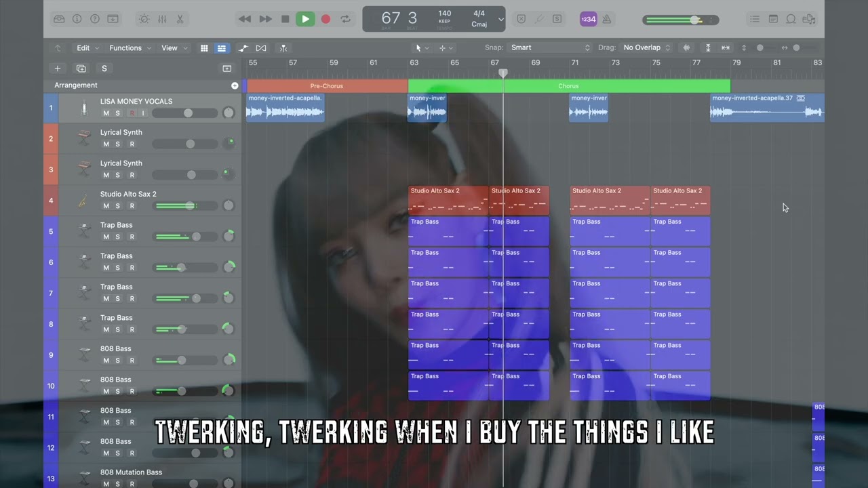This screenshot has height=488, width=868.
Task: Open LCD display mode dropdown arrow
Action: click(501, 19)
